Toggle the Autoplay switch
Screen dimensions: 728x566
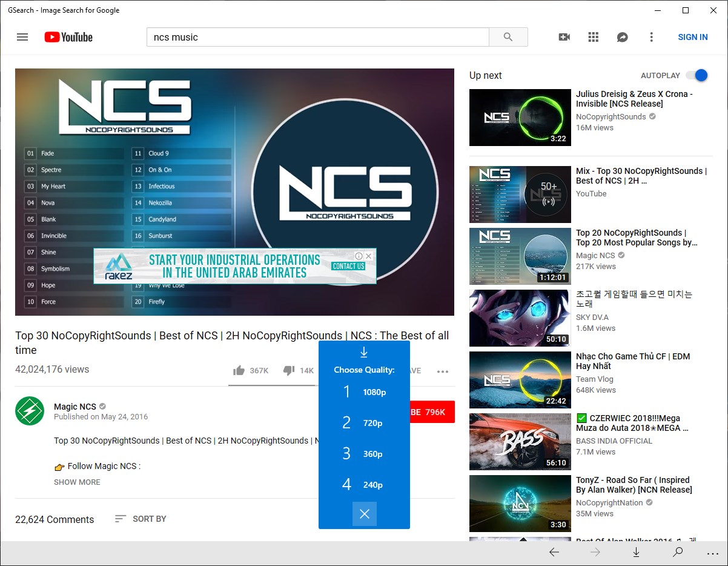coord(697,75)
